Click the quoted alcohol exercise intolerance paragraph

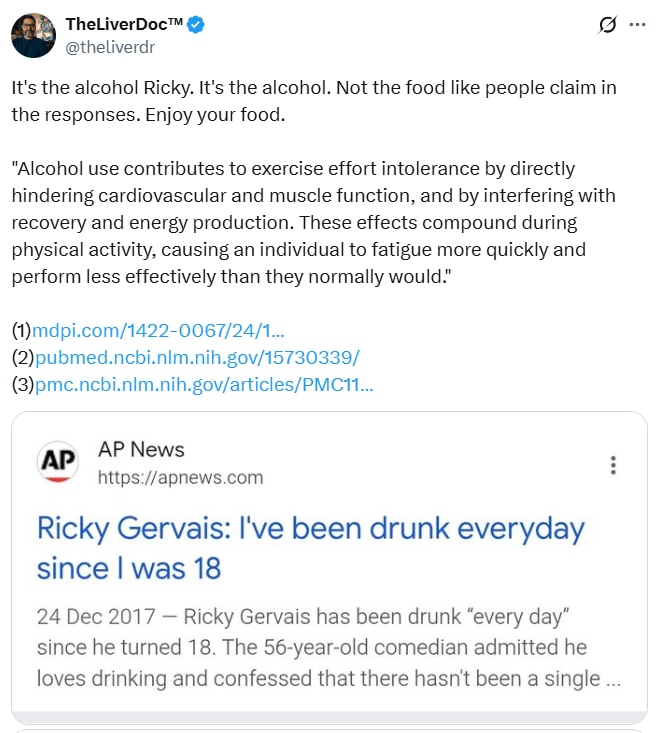[313, 222]
